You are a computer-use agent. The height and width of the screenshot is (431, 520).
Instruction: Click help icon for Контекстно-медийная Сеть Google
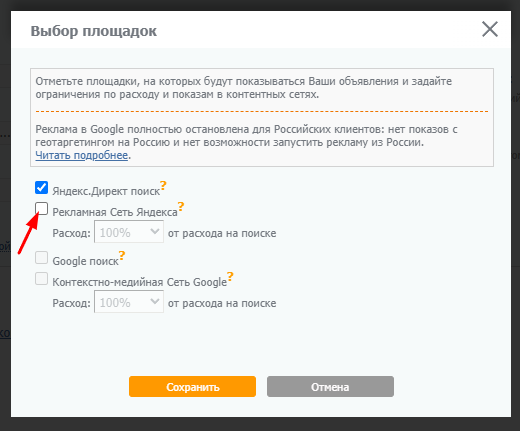(230, 276)
